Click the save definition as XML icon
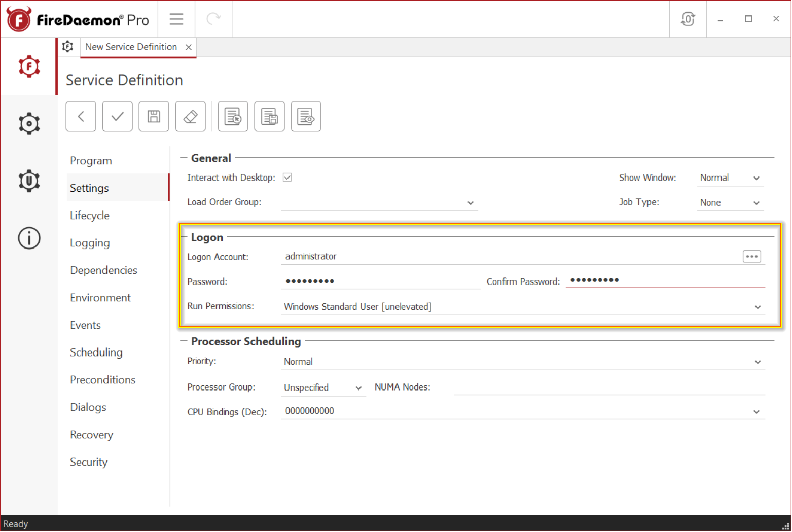The width and height of the screenshot is (792, 532). click(x=269, y=117)
